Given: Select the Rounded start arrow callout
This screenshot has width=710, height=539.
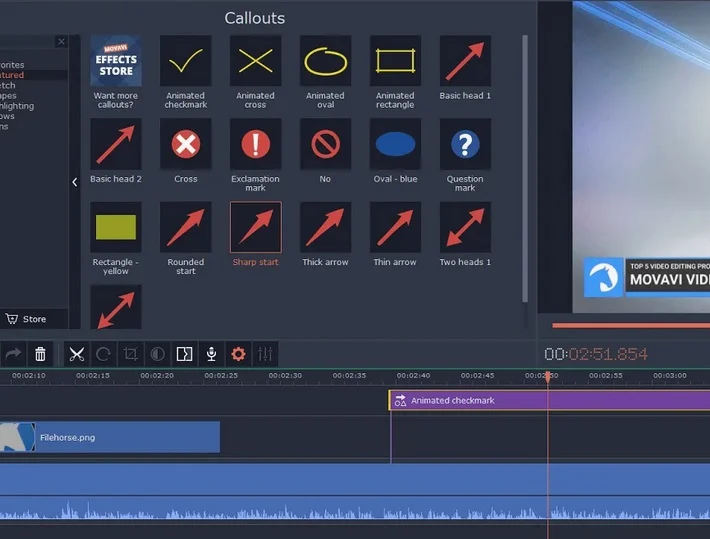Looking at the screenshot, I should coord(185,227).
